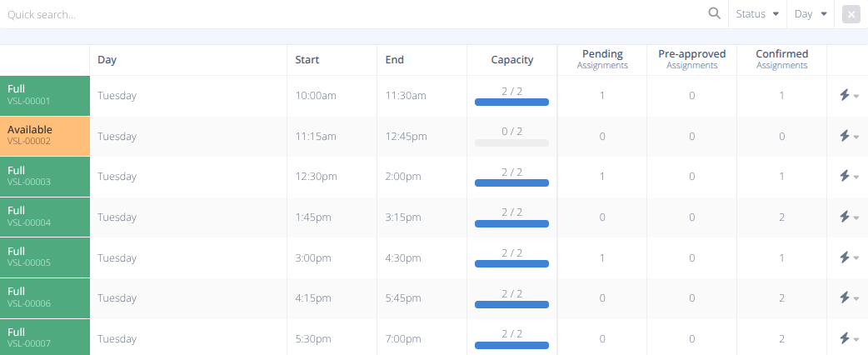
Task: Click capacity bar for 3:00pm slot
Action: coord(511,264)
